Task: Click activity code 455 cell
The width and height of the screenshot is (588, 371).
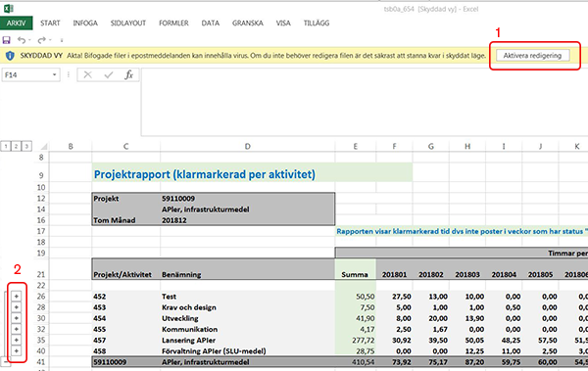Action: pos(126,329)
